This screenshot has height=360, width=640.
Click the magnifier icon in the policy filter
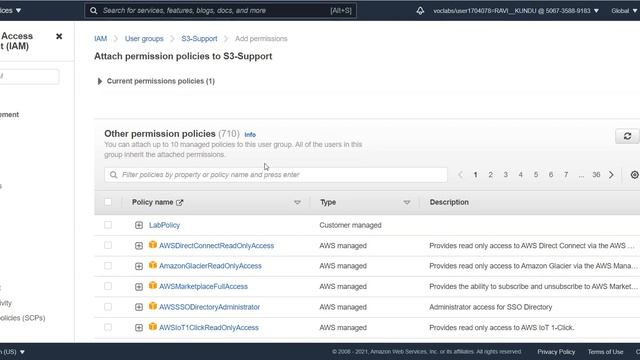[113, 175]
